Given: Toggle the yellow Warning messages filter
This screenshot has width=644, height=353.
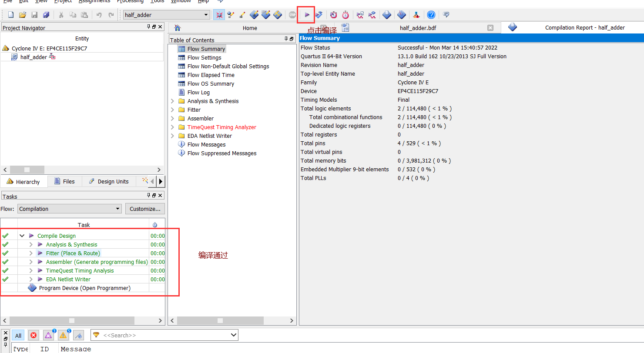Looking at the screenshot, I should (x=63, y=335).
